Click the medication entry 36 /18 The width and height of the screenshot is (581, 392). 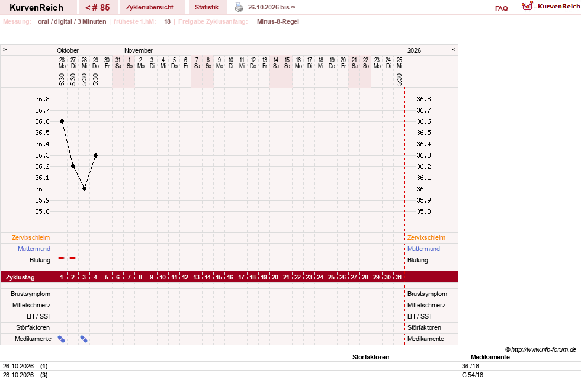tap(471, 366)
